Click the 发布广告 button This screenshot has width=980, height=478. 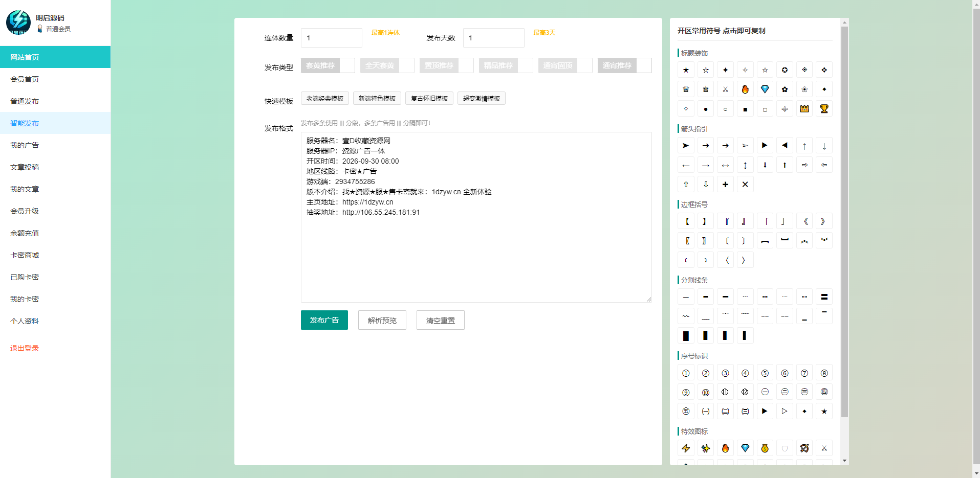point(324,320)
